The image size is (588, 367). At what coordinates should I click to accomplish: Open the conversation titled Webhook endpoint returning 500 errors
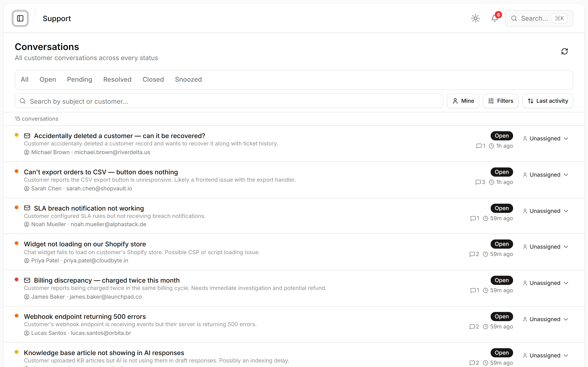tap(85, 316)
